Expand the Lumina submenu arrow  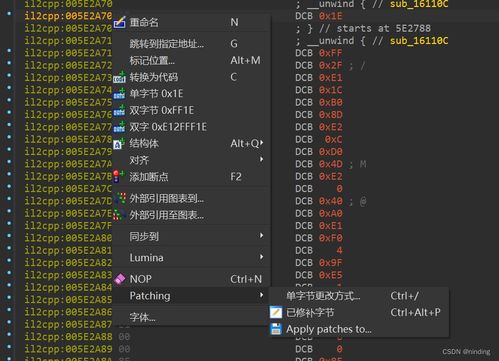point(262,257)
